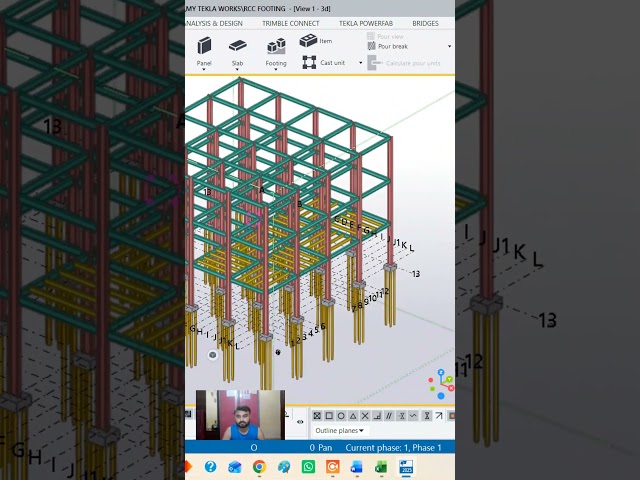Image resolution: width=640 pixels, height=480 pixels.
Task: Click the XYZ axis orientation gizmo
Action: [441, 384]
